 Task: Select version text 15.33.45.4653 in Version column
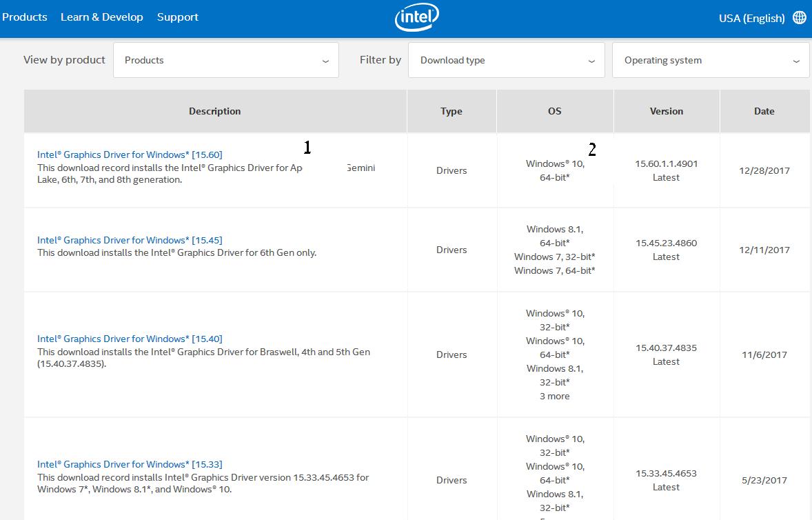point(667,473)
